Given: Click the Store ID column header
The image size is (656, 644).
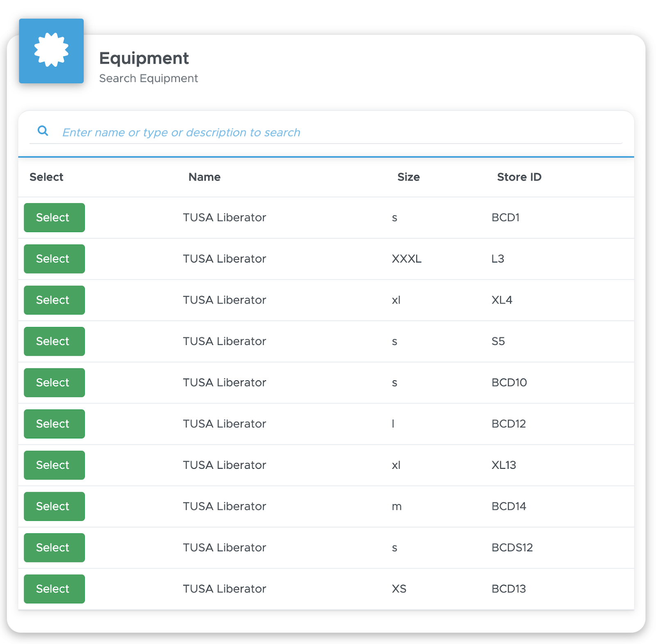Looking at the screenshot, I should tap(519, 177).
